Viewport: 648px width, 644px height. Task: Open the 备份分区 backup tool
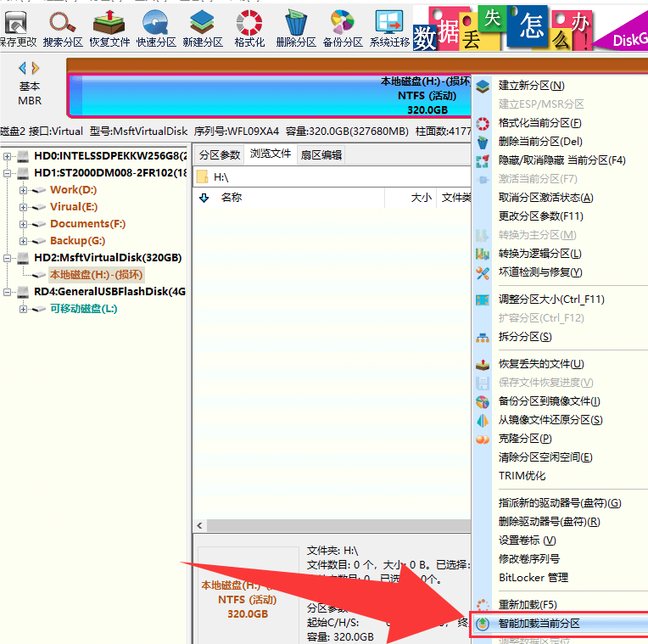(x=343, y=23)
